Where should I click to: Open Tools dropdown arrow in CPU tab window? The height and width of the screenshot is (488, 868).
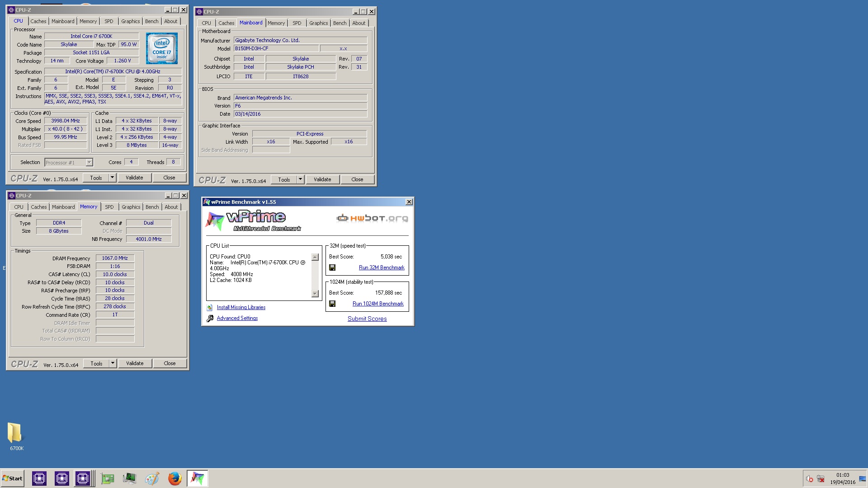113,178
